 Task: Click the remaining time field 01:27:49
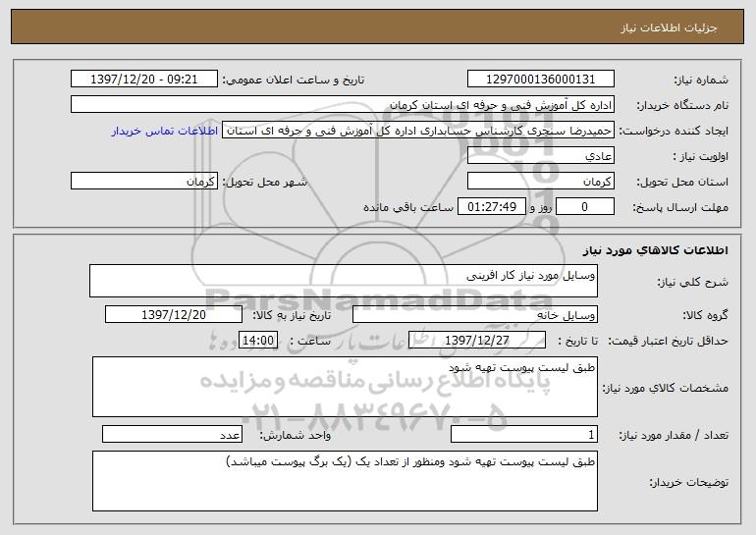pyautogui.click(x=491, y=207)
